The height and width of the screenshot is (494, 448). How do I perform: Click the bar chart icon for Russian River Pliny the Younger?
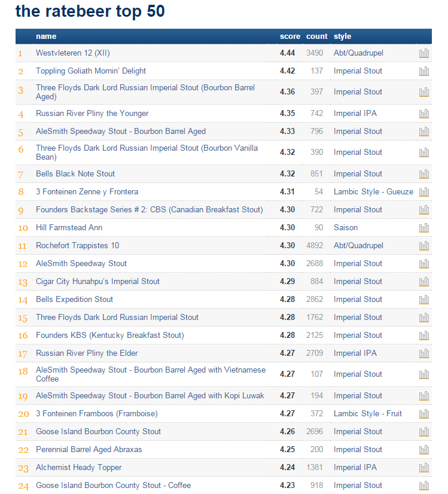pyautogui.click(x=424, y=114)
